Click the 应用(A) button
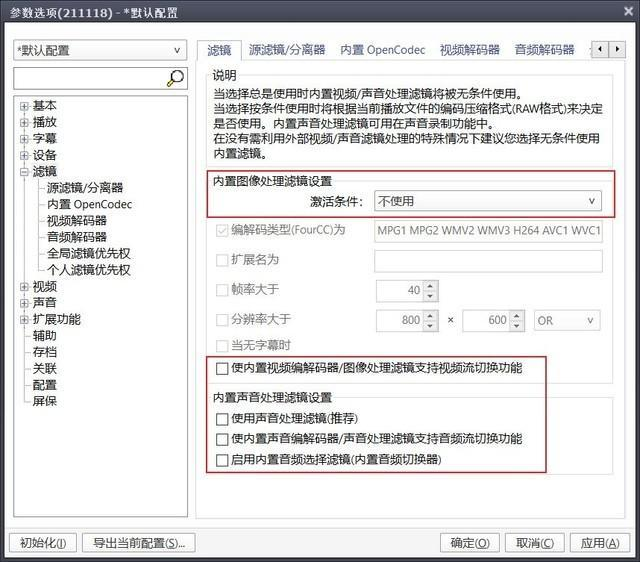This screenshot has height=562, width=640. pos(600,543)
